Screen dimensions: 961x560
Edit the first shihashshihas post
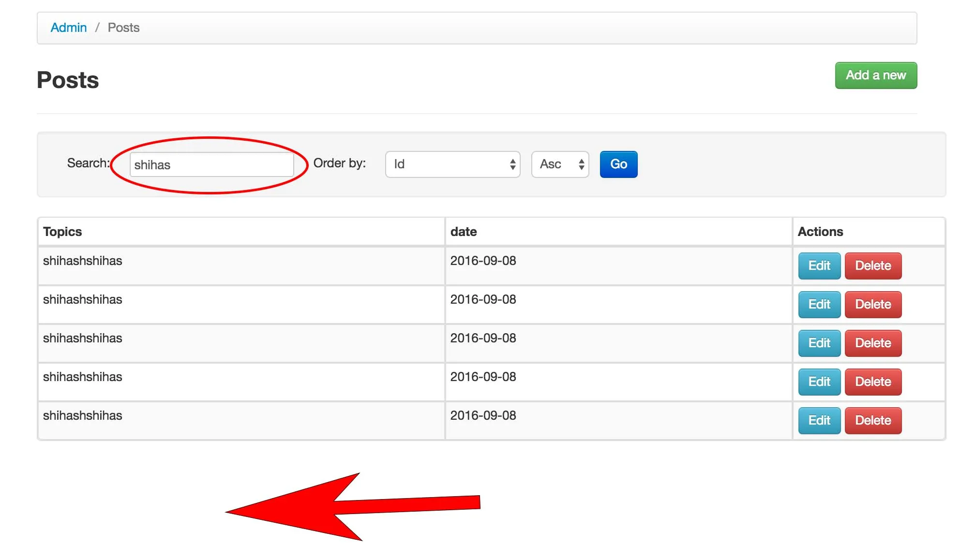[819, 265]
